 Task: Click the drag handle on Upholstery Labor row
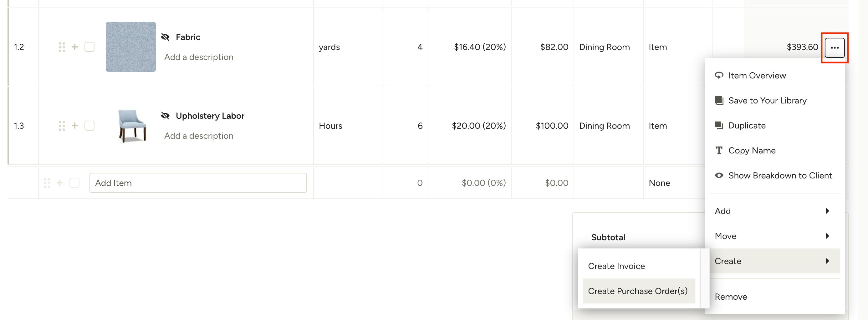[x=62, y=126]
